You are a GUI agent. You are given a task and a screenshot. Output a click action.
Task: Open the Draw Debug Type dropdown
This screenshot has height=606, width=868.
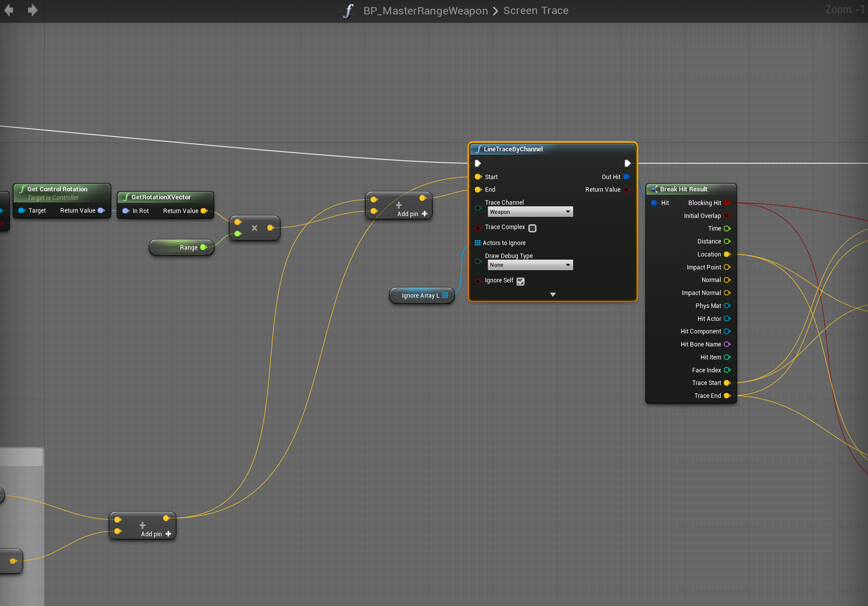530,265
